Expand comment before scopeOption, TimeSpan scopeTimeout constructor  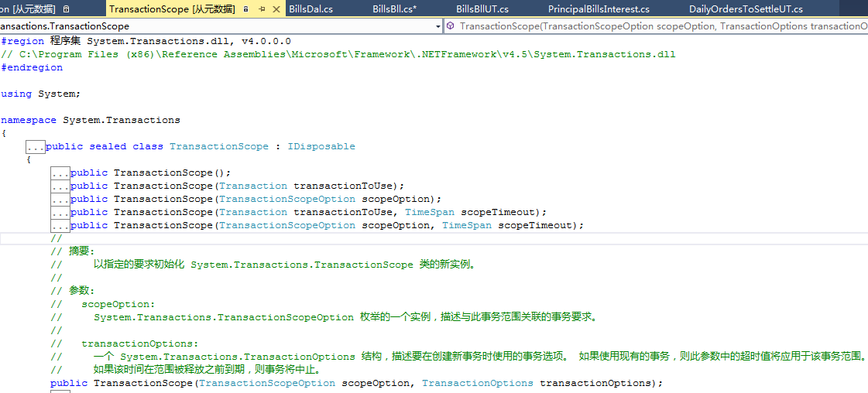(60, 226)
